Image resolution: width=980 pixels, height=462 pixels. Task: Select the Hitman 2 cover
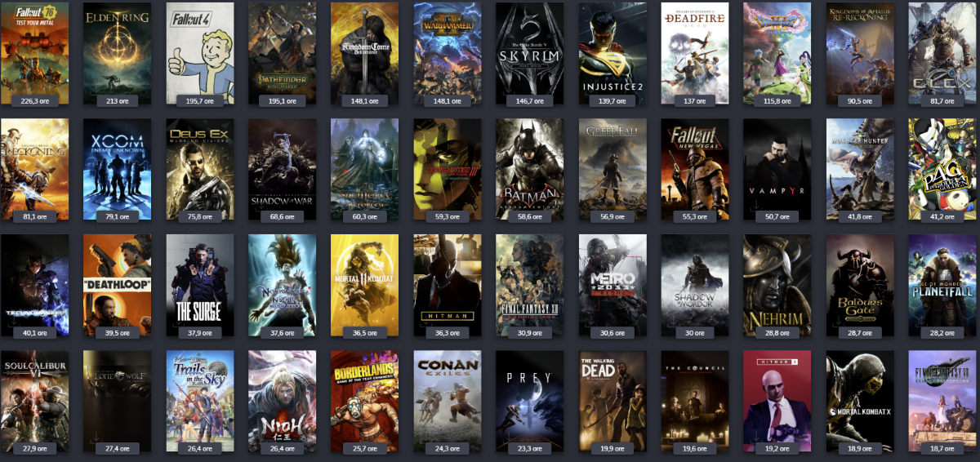(777, 402)
